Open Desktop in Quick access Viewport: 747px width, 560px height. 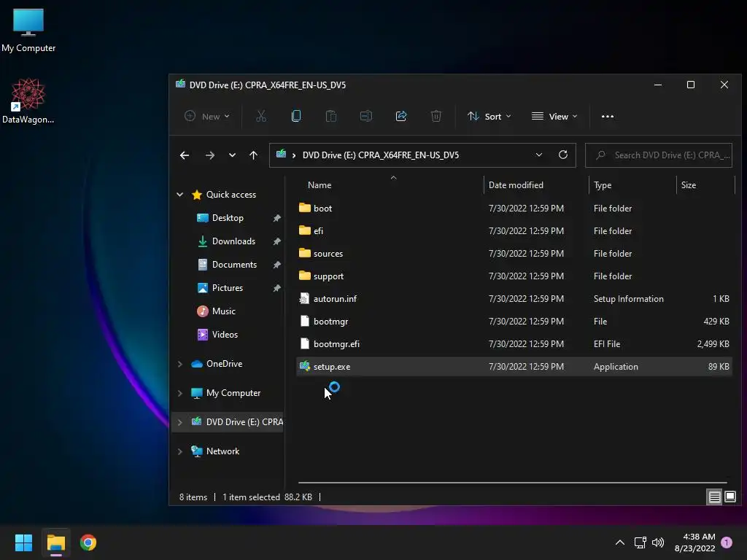pyautogui.click(x=228, y=217)
